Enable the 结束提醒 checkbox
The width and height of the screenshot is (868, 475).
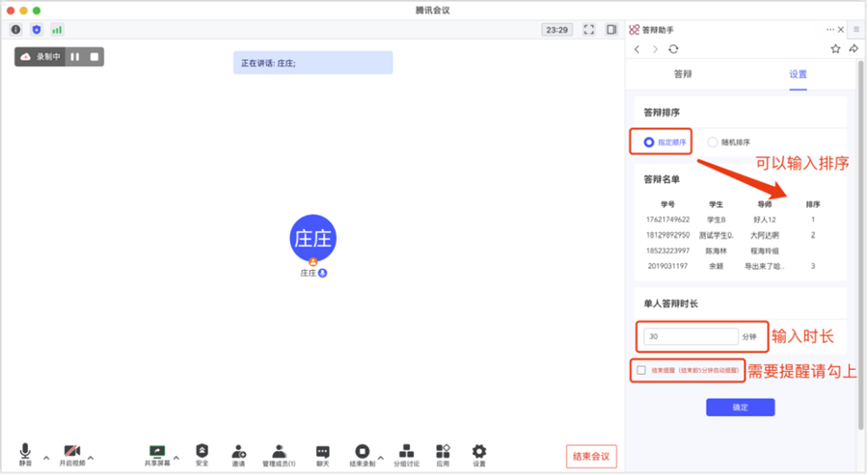pyautogui.click(x=641, y=370)
